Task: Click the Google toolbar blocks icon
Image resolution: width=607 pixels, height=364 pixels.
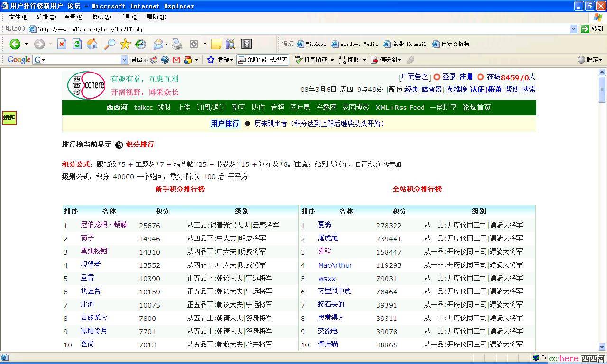Action: pos(188,60)
